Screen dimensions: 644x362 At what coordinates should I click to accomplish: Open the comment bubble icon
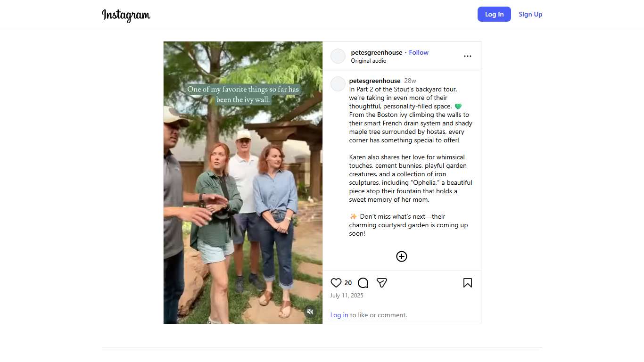(363, 283)
